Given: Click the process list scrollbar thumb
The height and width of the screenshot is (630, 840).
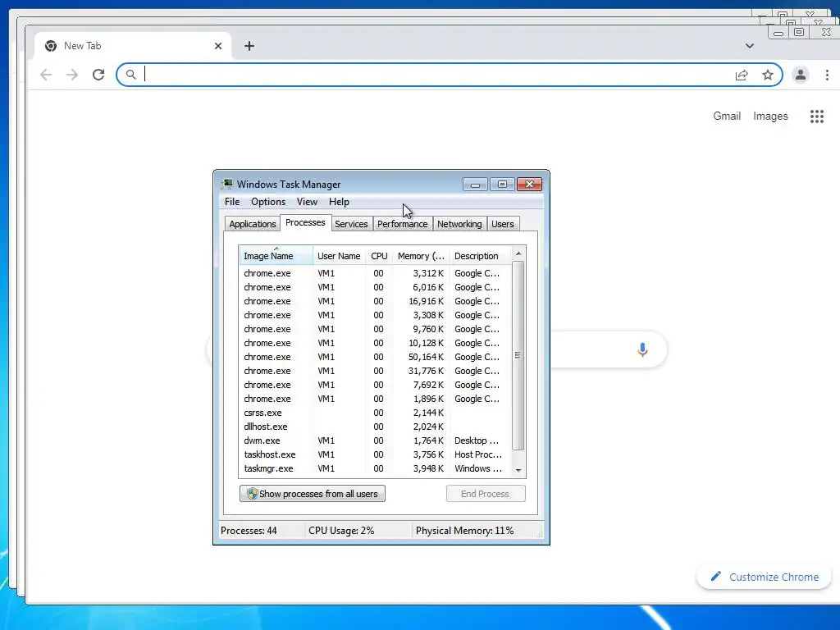Looking at the screenshot, I should [518, 356].
